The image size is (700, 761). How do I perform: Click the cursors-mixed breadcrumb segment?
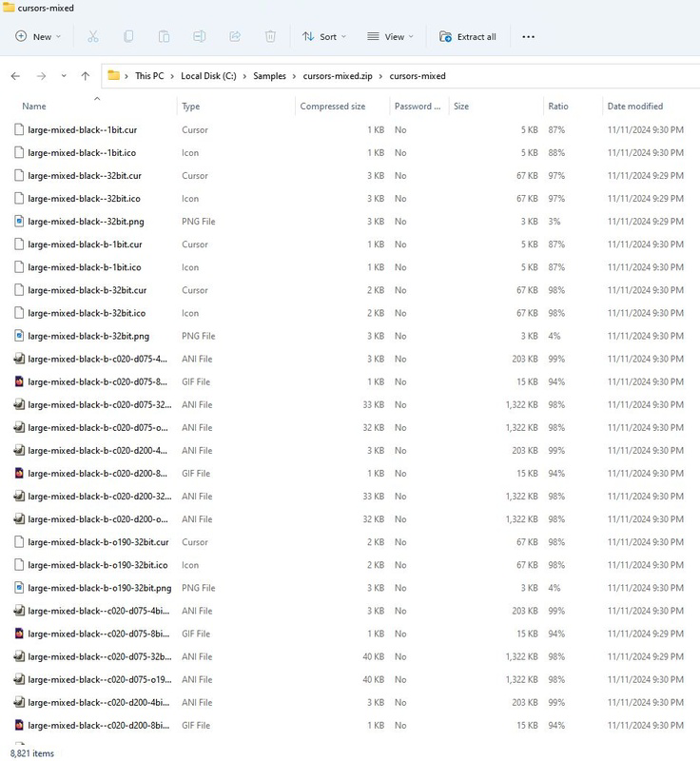click(x=418, y=76)
